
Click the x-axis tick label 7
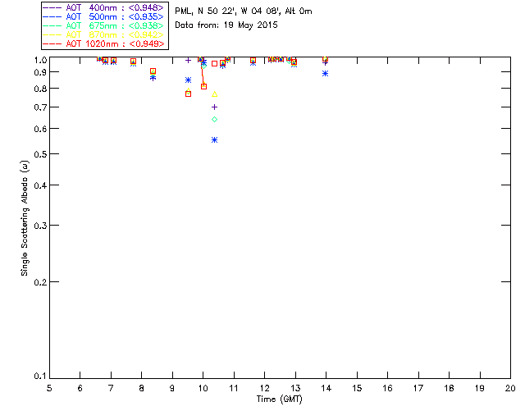pos(111,388)
